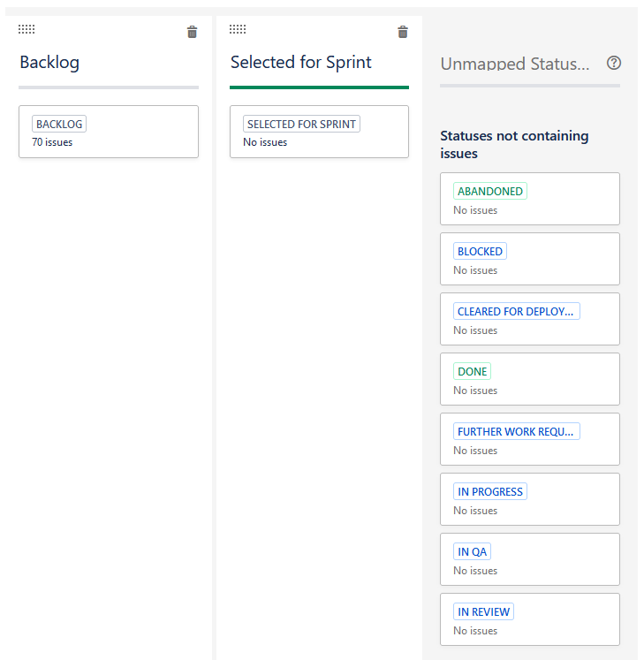Click the DONE status lozenge

pyautogui.click(x=473, y=371)
